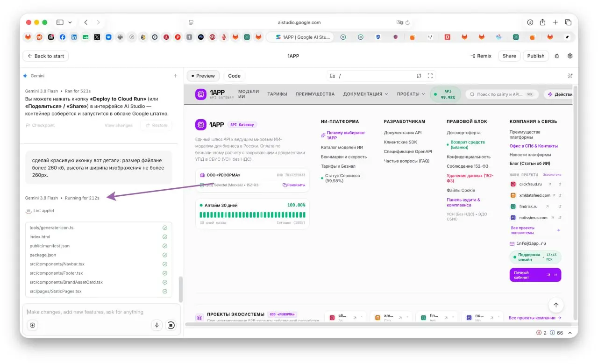Click the chat panel vertical scrollbar
Viewport: 598px width, 364px height.
[180, 289]
